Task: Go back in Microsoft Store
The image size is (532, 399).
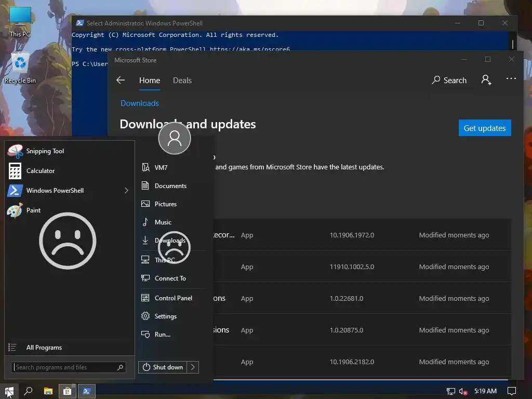Action: [x=121, y=81]
